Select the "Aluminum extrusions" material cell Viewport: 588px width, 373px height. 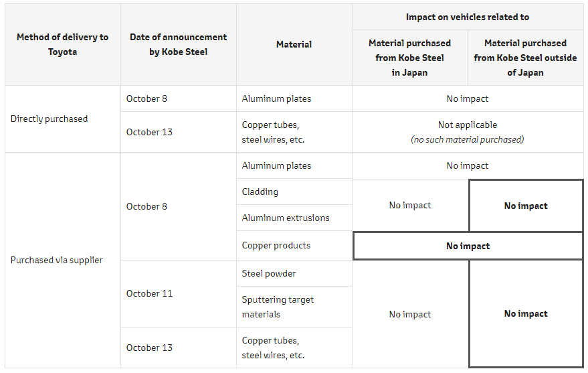click(x=286, y=218)
